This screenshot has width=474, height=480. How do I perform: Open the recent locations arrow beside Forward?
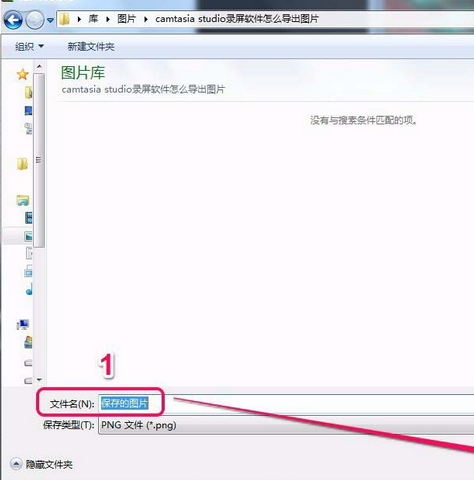[x=50, y=20]
